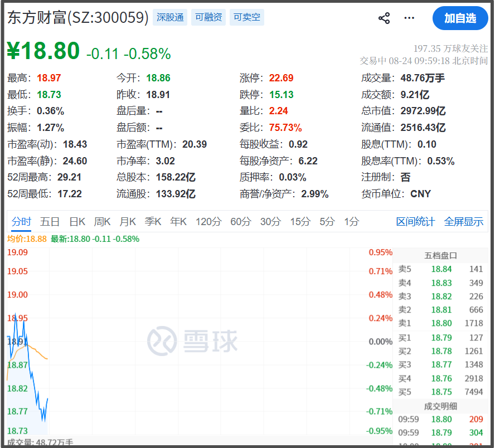Click the 委比 value 75.73%
The height and width of the screenshot is (448, 495).
pyautogui.click(x=285, y=128)
